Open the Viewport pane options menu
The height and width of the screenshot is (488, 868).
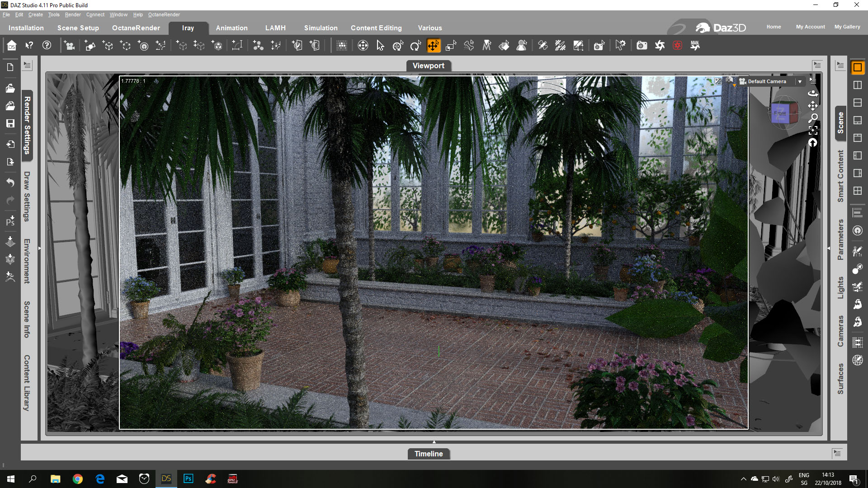click(817, 65)
